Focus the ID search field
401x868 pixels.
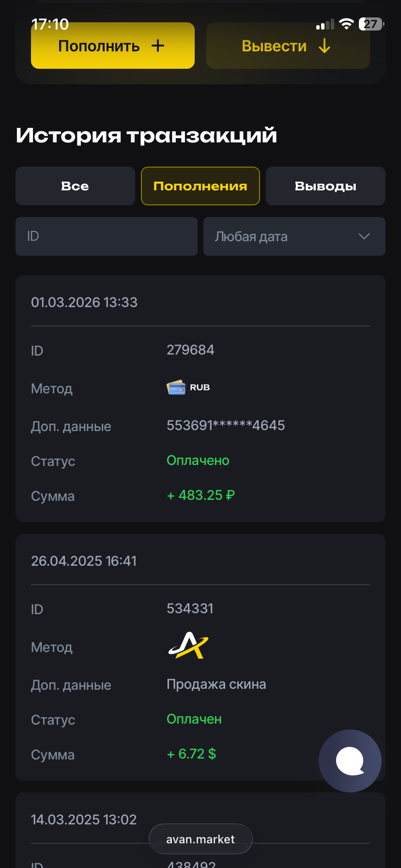(107, 236)
